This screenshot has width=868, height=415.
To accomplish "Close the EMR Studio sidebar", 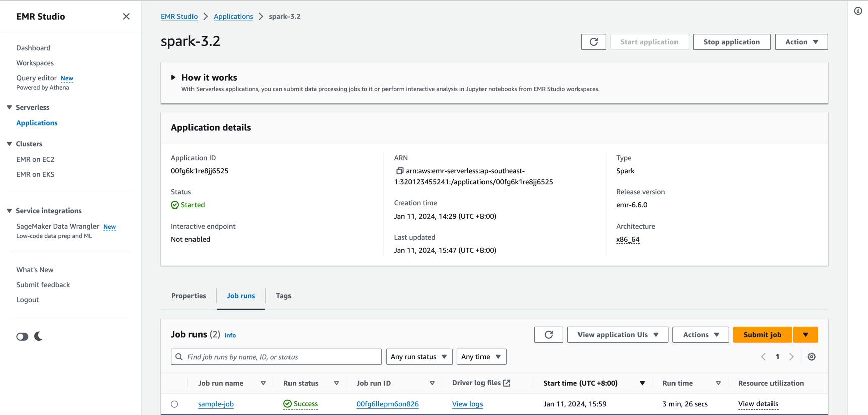I will (x=126, y=16).
